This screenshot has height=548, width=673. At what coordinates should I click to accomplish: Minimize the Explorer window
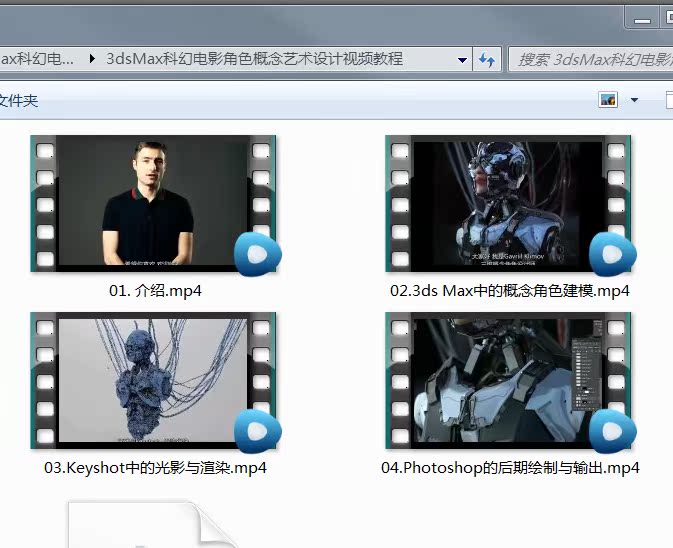point(643,20)
